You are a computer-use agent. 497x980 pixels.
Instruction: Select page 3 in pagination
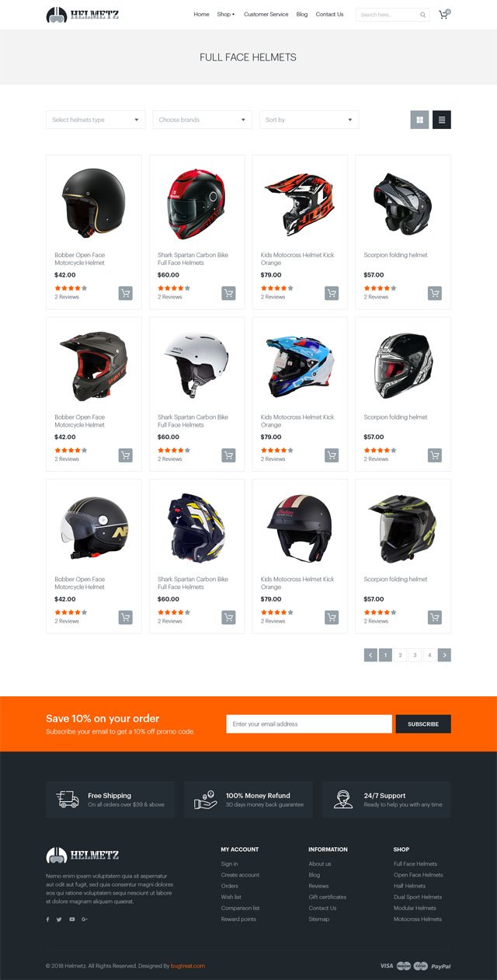point(415,655)
